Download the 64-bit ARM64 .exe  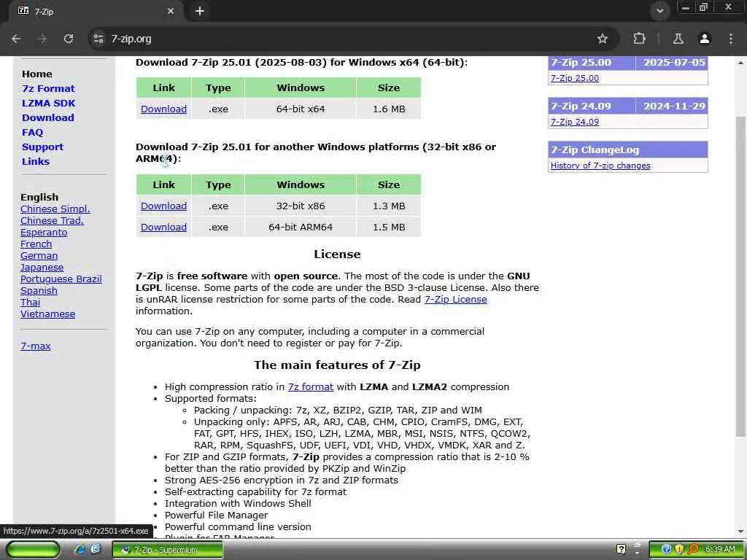coord(163,227)
